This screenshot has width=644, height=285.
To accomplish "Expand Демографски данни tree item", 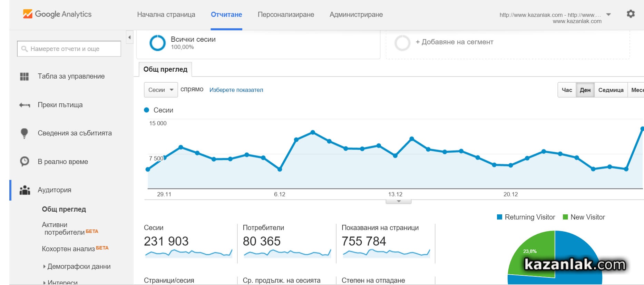I will (x=45, y=266).
